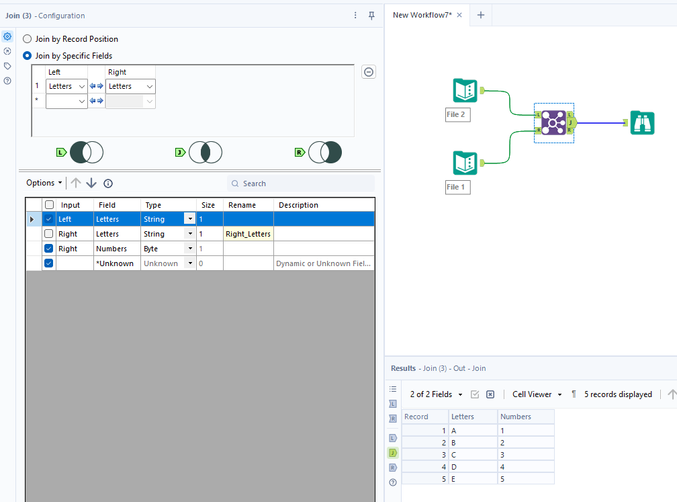Open the Navigation icon in the left sidebar

(x=7, y=51)
